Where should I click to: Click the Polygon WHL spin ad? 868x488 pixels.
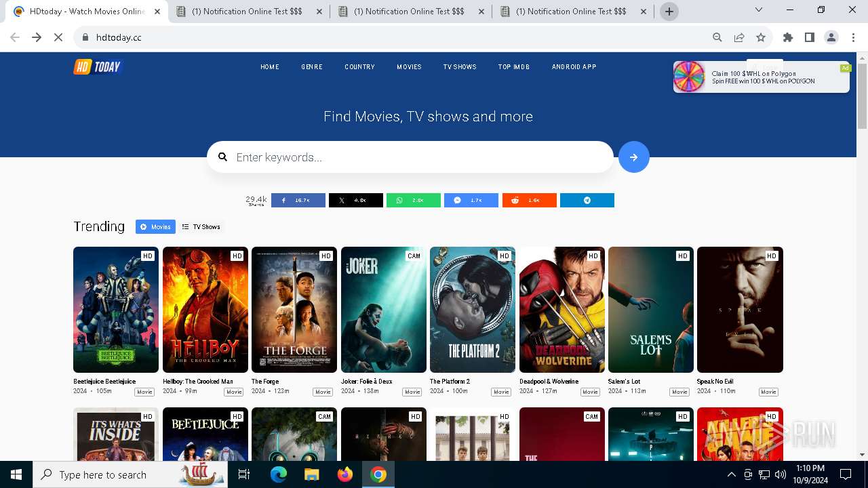pos(761,77)
